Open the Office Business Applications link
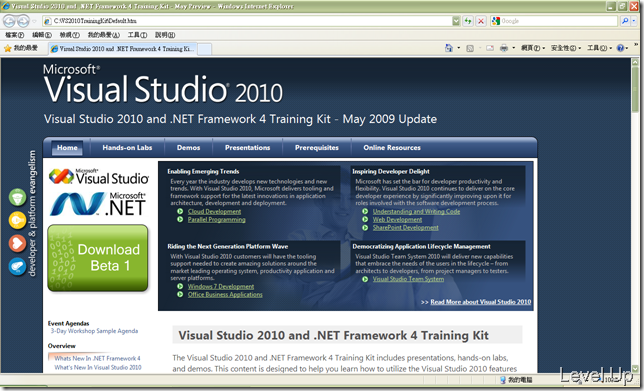 225,294
